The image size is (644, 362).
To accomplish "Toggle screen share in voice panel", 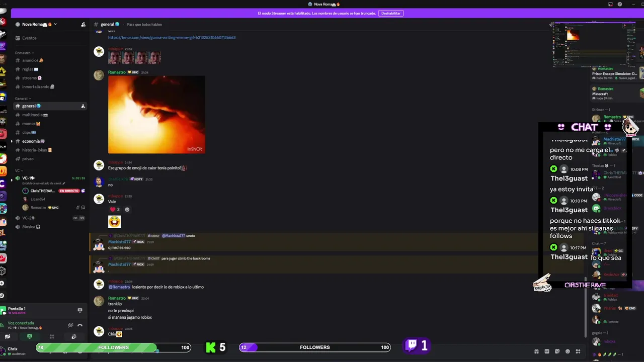I will pos(29,336).
